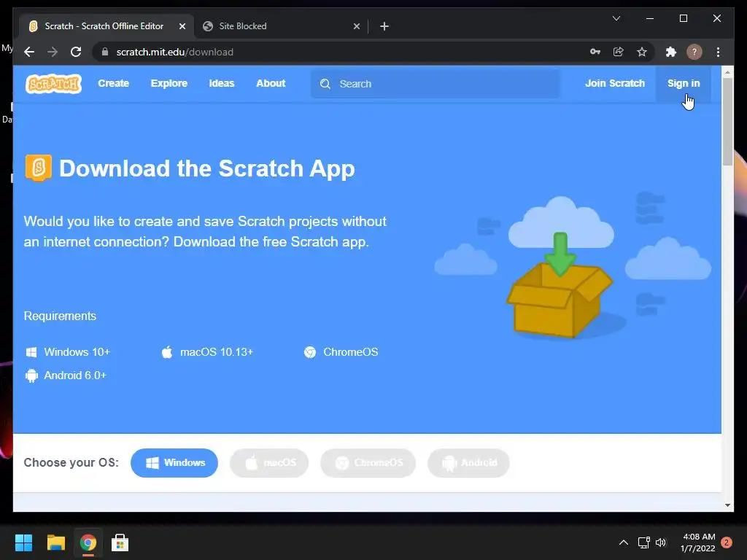Open the Create menu item
The image size is (747, 560).
pyautogui.click(x=113, y=83)
